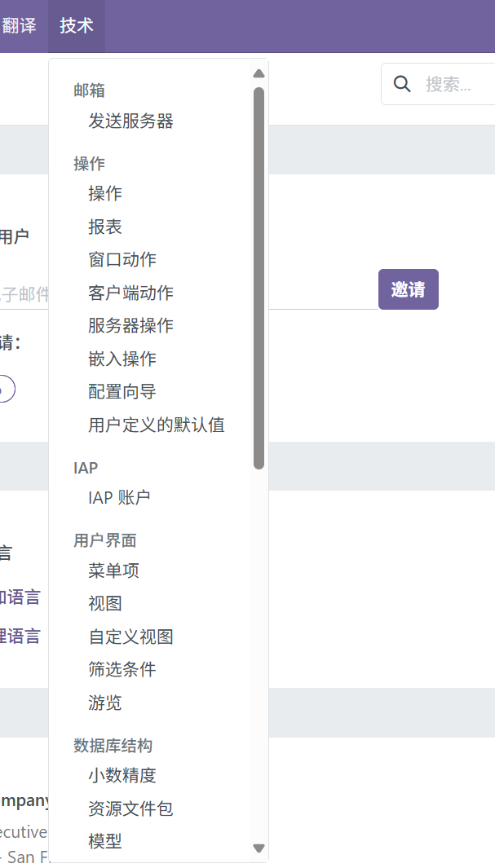495x868 pixels.
Task: Choose 模型 menu entry
Action: [105, 841]
